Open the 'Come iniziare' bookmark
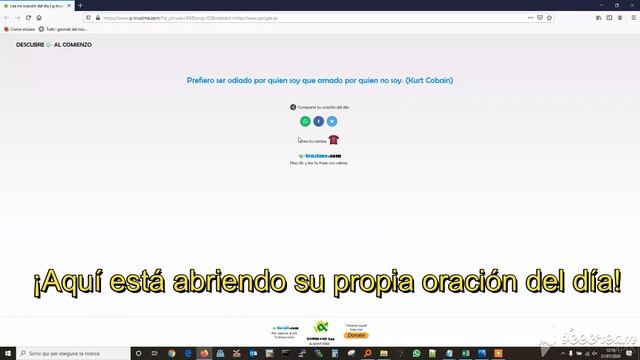This screenshot has height=360, width=640. pos(19,29)
